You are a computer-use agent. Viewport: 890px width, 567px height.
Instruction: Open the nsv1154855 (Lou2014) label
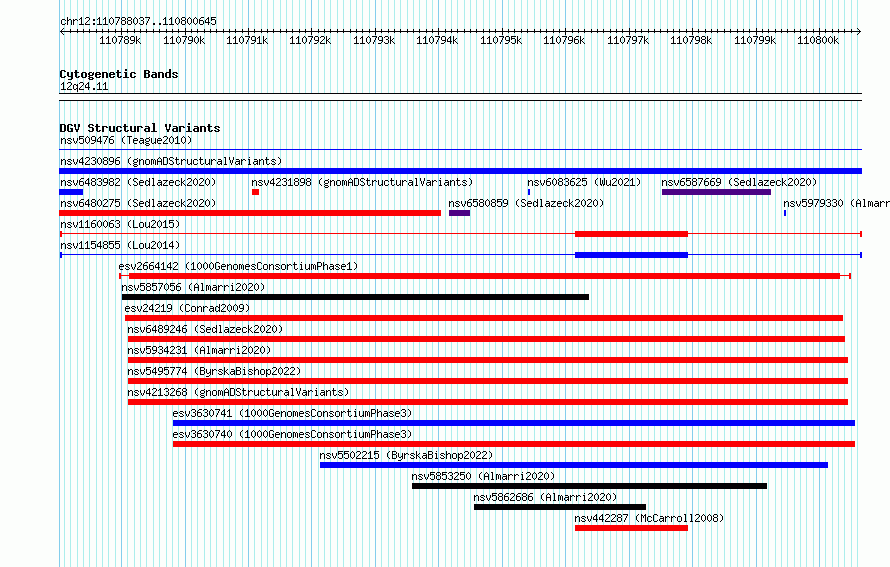120,245
